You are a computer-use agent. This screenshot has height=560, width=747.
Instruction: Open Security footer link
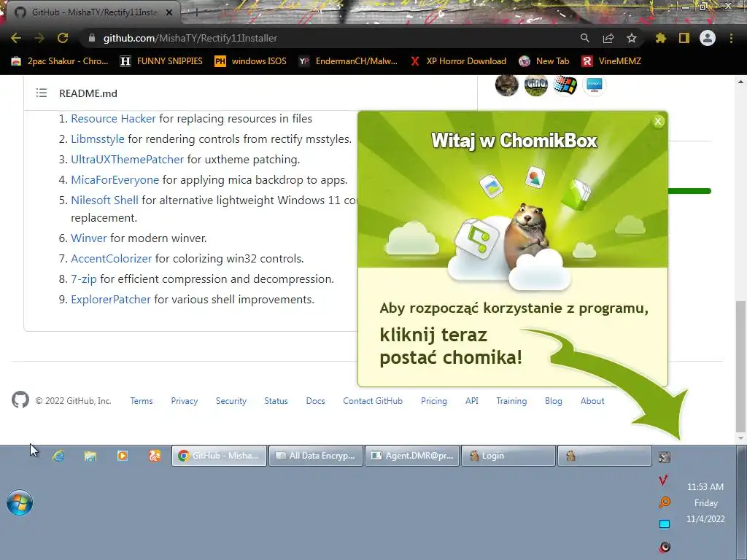pos(231,401)
